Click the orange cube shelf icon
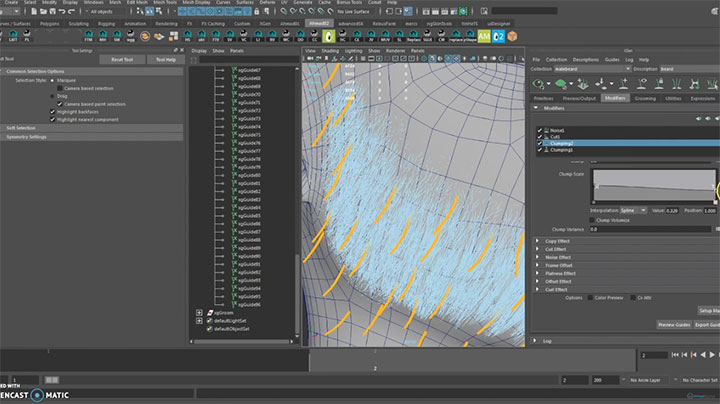Image resolution: width=720 pixels, height=404 pixels. (512, 36)
